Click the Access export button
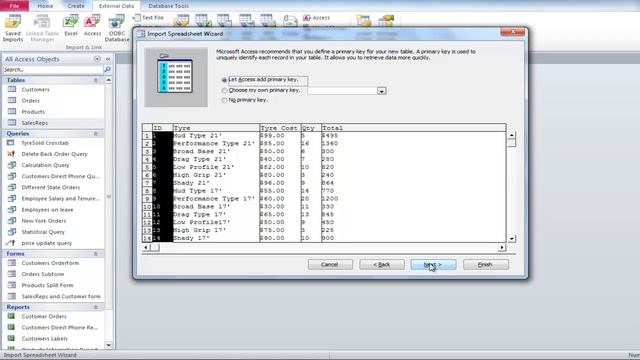Screen dimensions: 640x360 [316, 18]
